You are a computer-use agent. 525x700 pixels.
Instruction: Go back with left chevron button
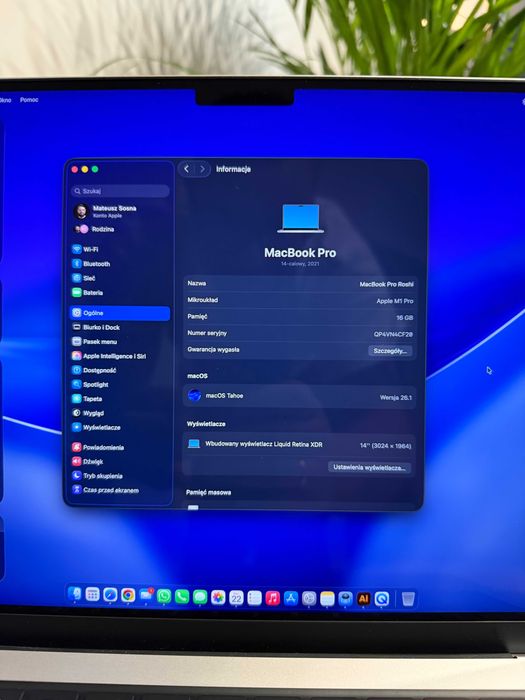(187, 169)
